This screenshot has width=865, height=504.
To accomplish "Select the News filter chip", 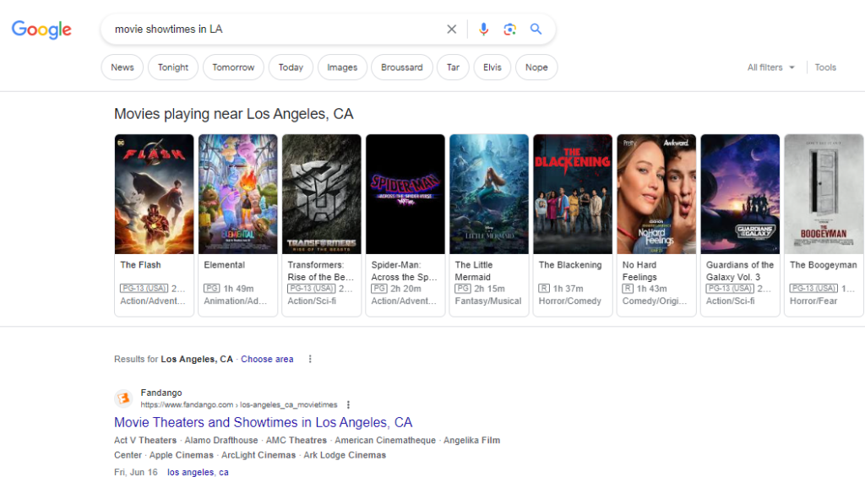I will [122, 68].
